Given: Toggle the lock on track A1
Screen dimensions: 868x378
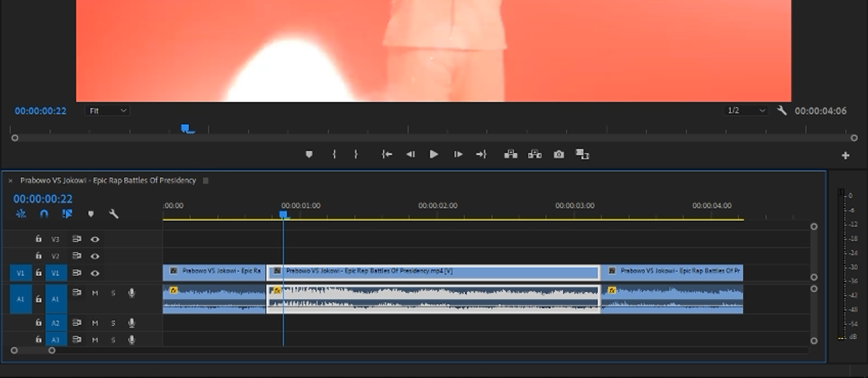Looking at the screenshot, I should 38,298.
